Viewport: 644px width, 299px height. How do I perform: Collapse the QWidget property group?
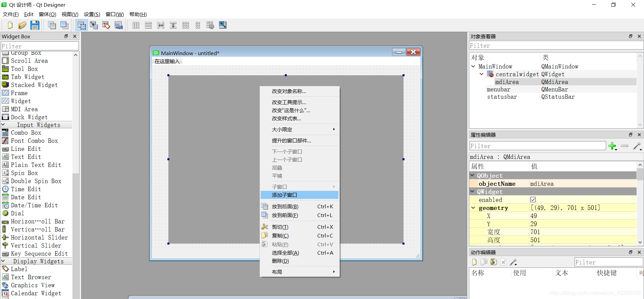(x=473, y=191)
